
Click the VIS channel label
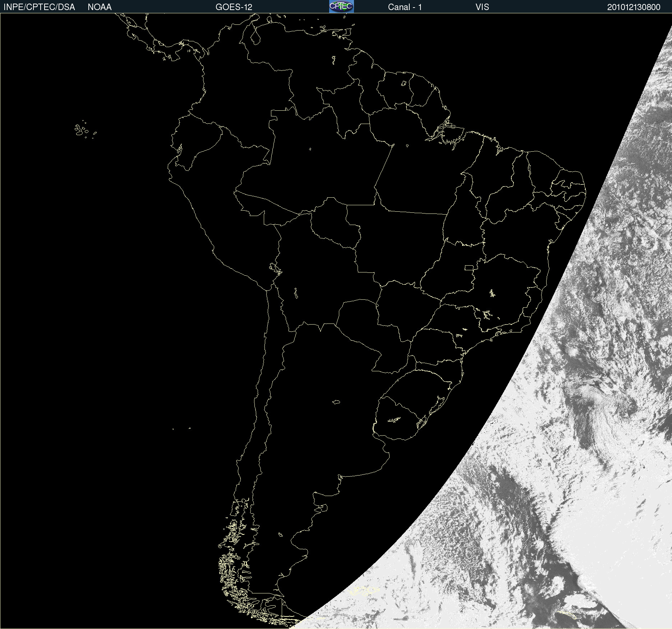pos(482,7)
